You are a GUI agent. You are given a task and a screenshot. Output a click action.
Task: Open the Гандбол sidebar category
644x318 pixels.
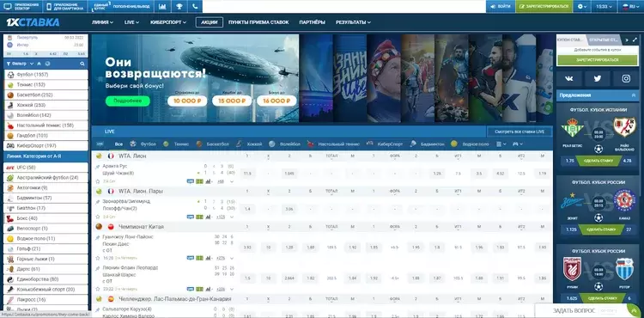(46, 136)
